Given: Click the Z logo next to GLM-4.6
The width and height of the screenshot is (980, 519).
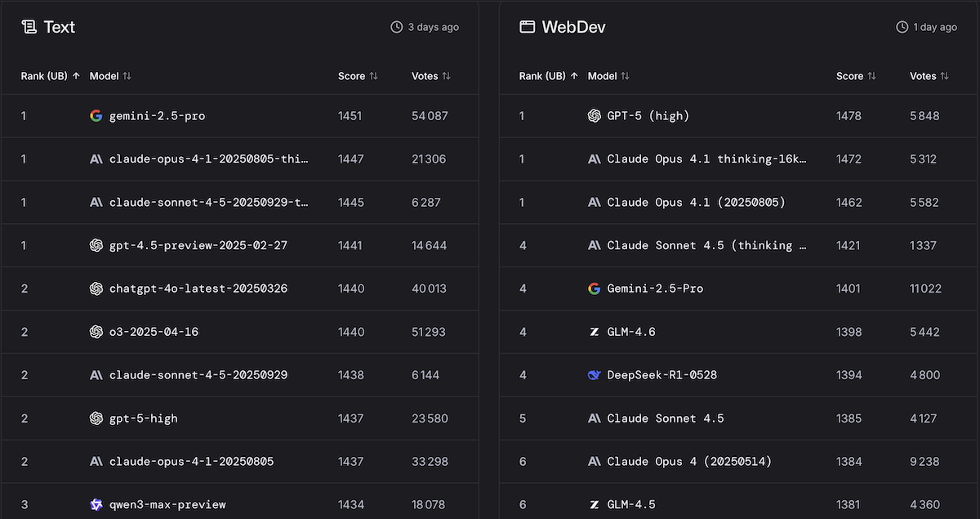Looking at the screenshot, I should [595, 332].
